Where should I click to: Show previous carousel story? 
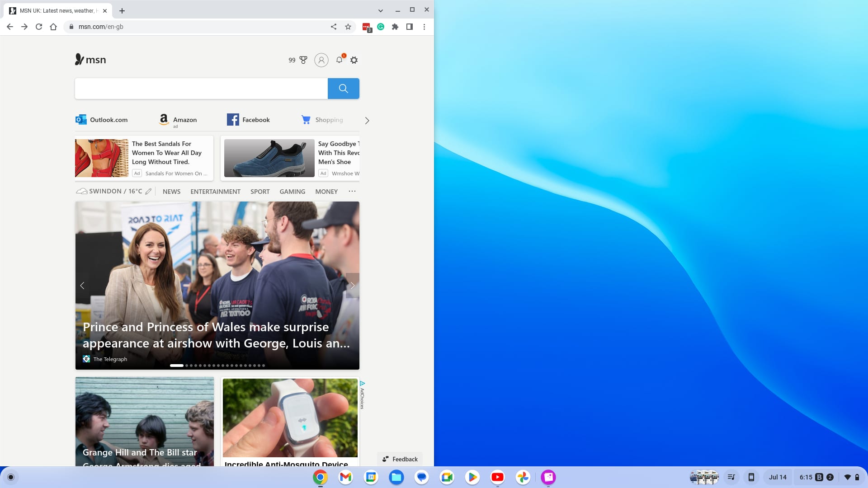click(x=82, y=286)
